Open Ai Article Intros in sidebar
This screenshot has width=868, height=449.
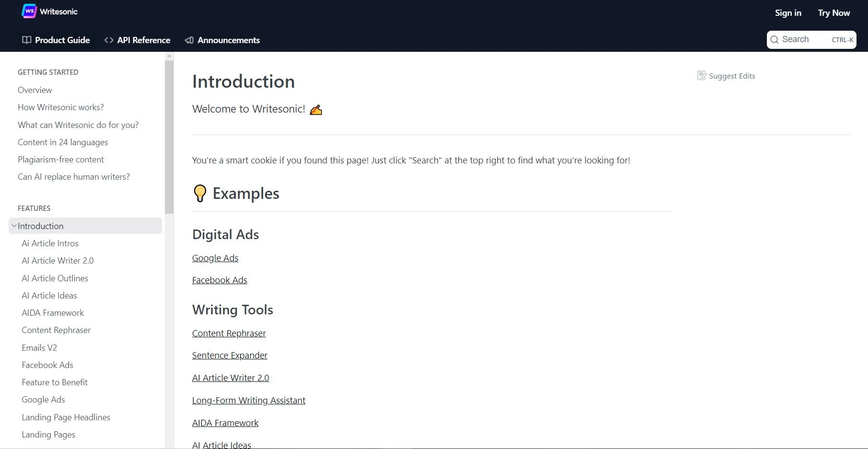pyautogui.click(x=50, y=243)
